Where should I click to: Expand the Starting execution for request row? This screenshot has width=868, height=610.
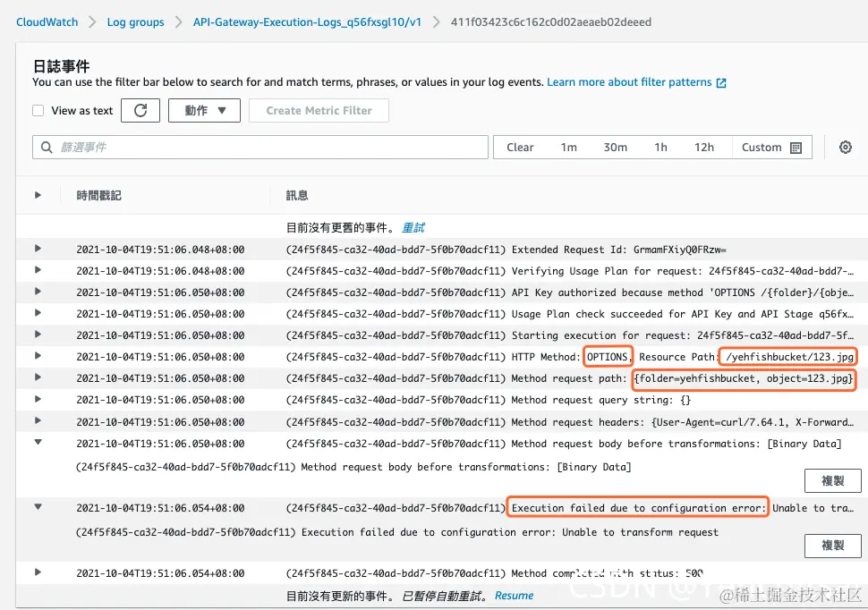click(x=38, y=334)
